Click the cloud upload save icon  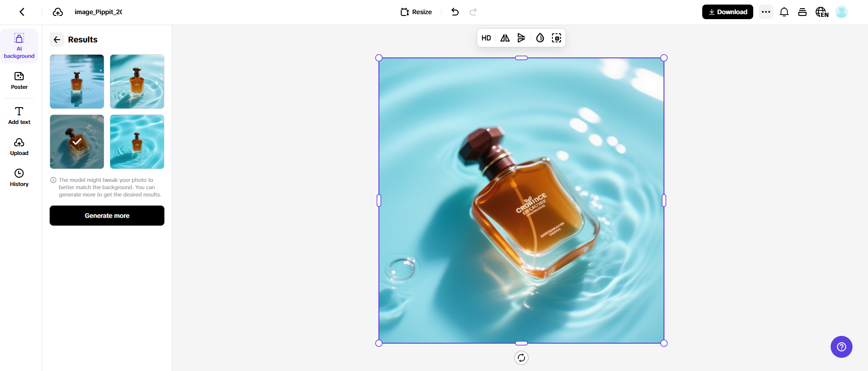pyautogui.click(x=58, y=12)
